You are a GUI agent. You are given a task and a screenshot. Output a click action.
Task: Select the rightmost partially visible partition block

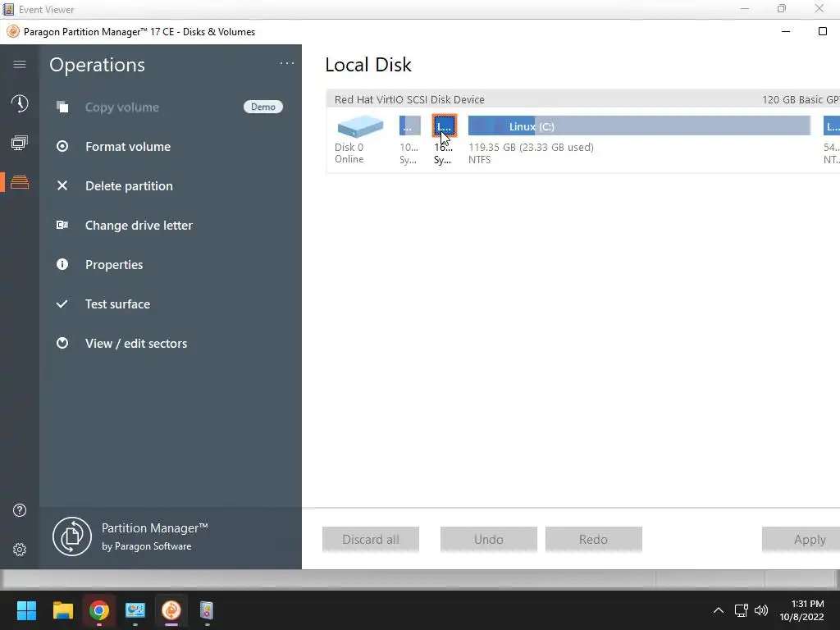click(x=832, y=126)
